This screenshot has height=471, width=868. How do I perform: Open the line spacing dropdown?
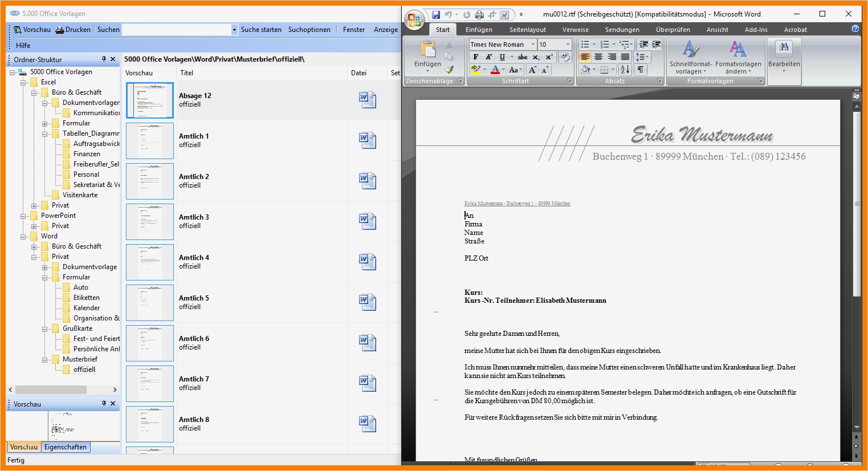643,57
